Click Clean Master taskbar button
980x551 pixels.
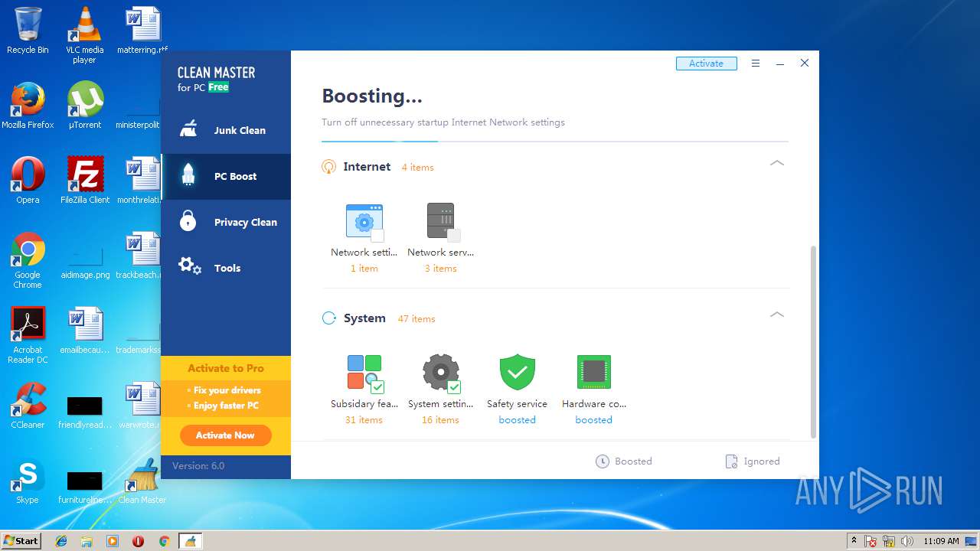click(190, 541)
